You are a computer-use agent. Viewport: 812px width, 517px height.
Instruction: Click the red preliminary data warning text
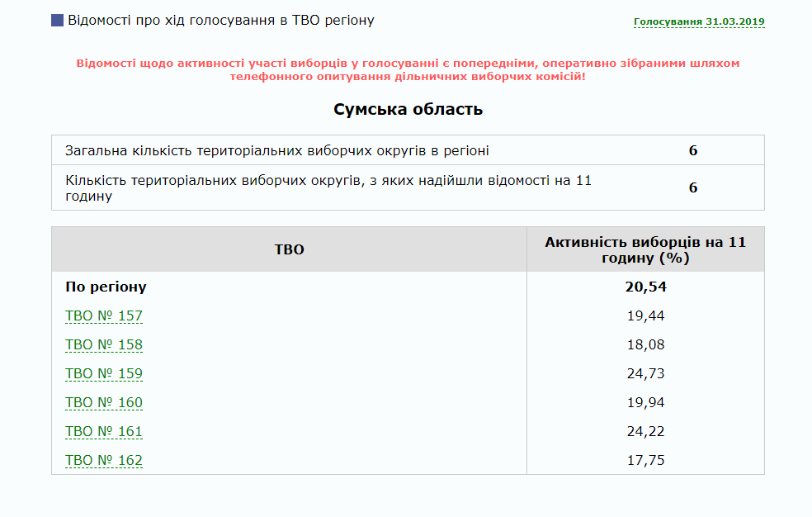[408, 70]
